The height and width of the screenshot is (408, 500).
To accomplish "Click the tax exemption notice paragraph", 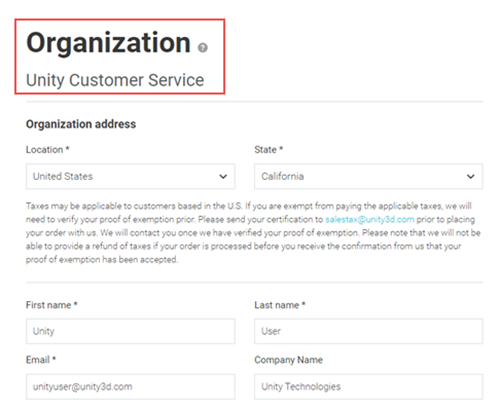I will pyautogui.click(x=253, y=233).
